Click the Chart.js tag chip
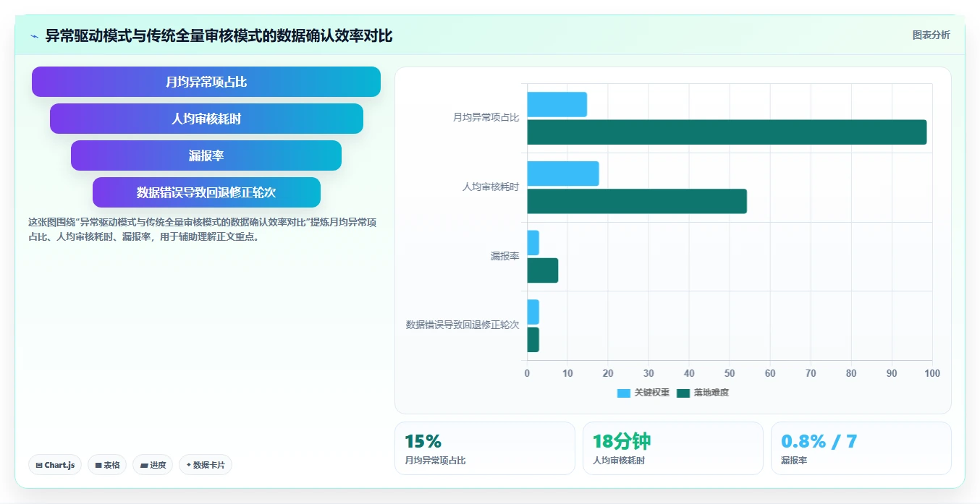The image size is (980, 504). coord(55,465)
